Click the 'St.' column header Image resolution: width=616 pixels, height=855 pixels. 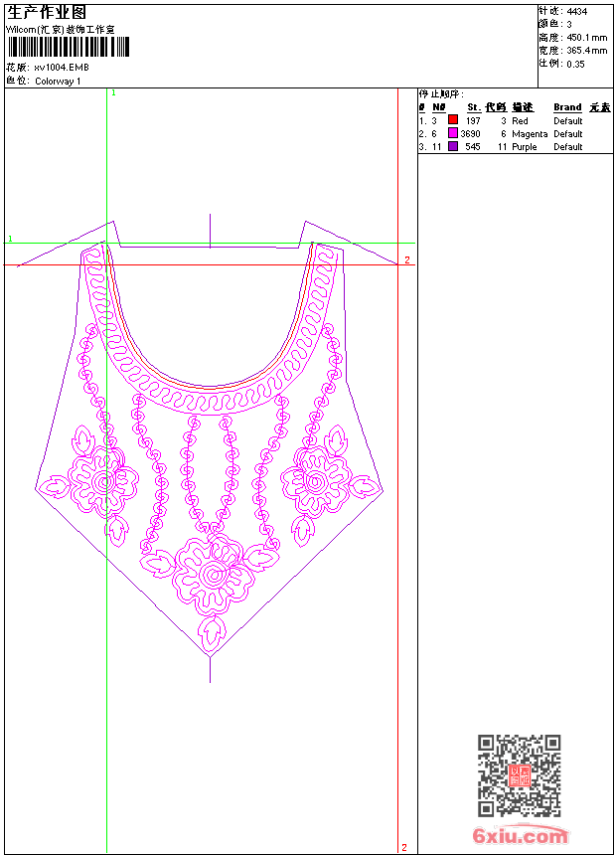coord(473,107)
